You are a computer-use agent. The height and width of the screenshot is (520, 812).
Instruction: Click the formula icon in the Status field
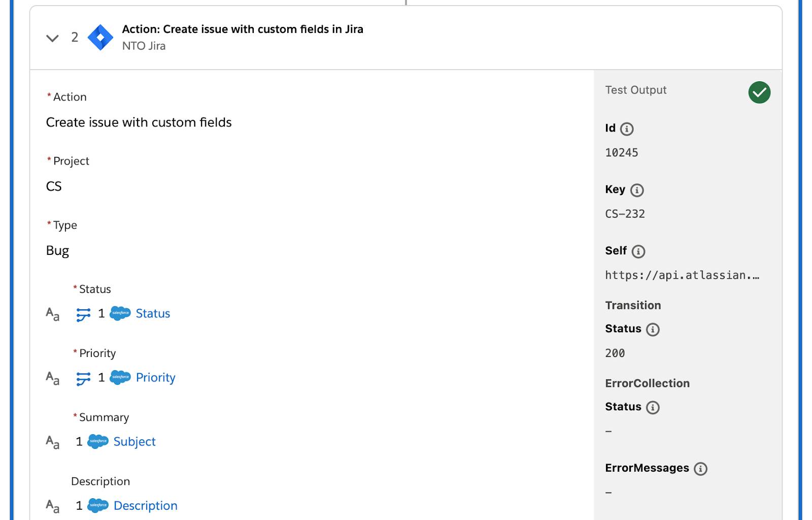(83, 314)
